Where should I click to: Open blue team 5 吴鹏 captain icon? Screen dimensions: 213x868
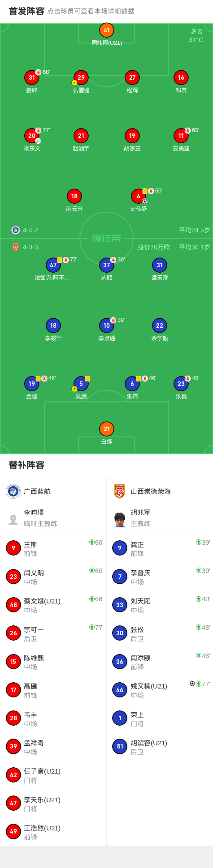click(81, 384)
